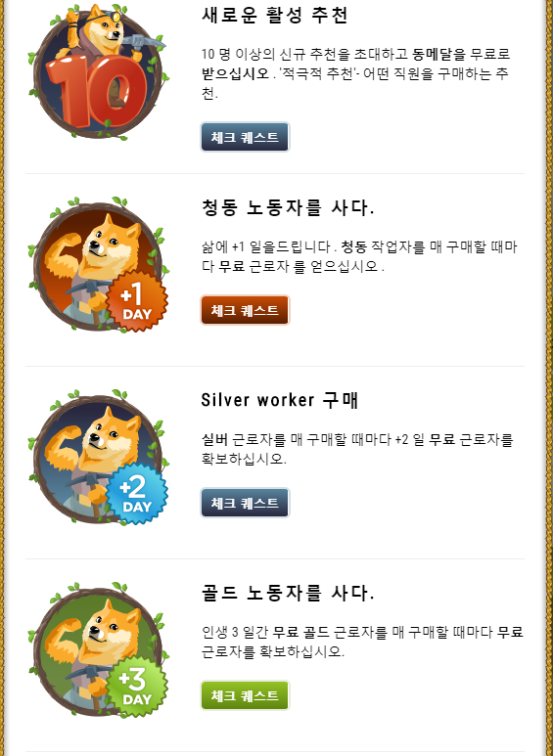
Task: Click the number 10 doge miner badge
Action: (x=99, y=72)
